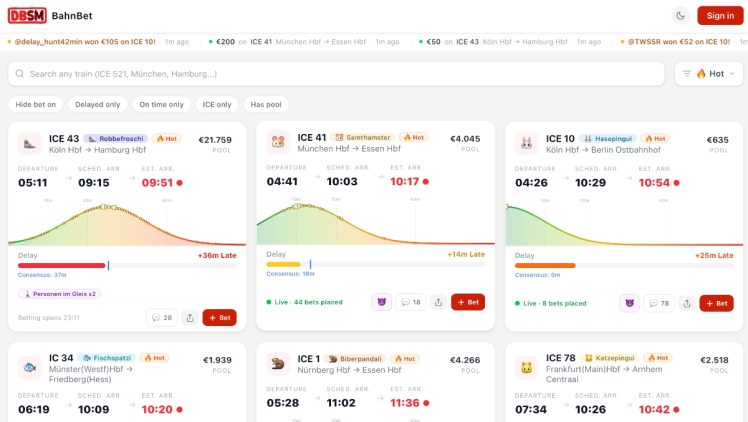This screenshot has height=422, width=748.
Task: Click the train search input field
Action: (x=336, y=74)
